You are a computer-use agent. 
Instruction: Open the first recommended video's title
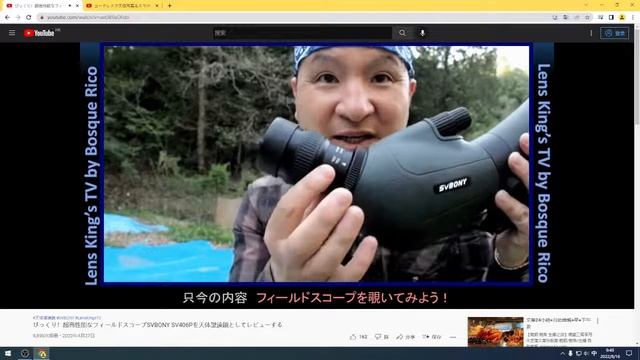[558, 323]
